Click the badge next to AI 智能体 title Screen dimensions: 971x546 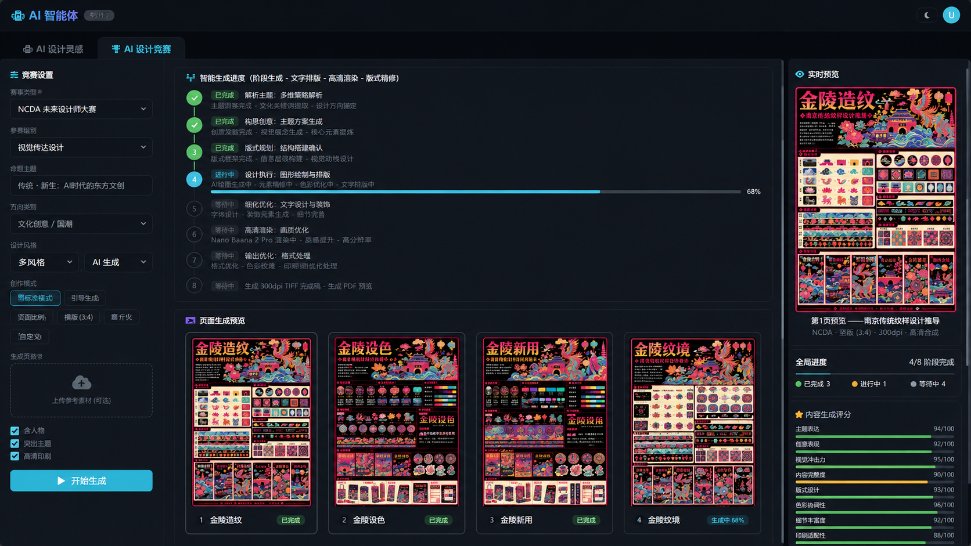tap(98, 15)
